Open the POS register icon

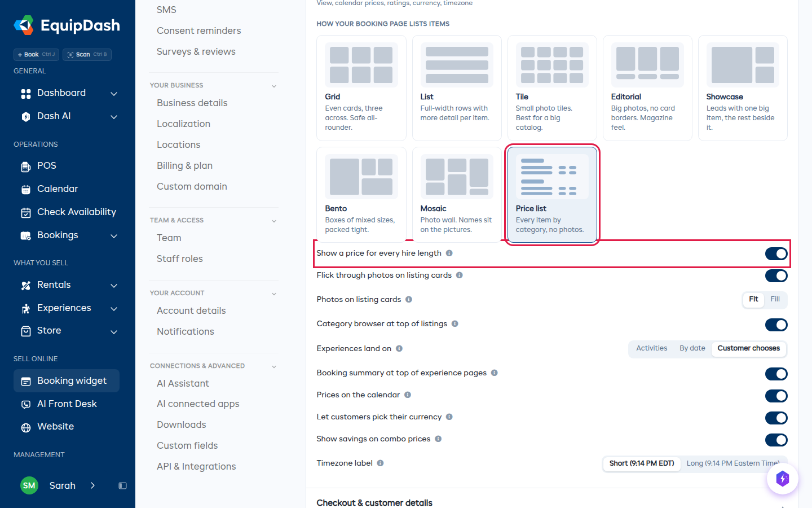coord(26,167)
